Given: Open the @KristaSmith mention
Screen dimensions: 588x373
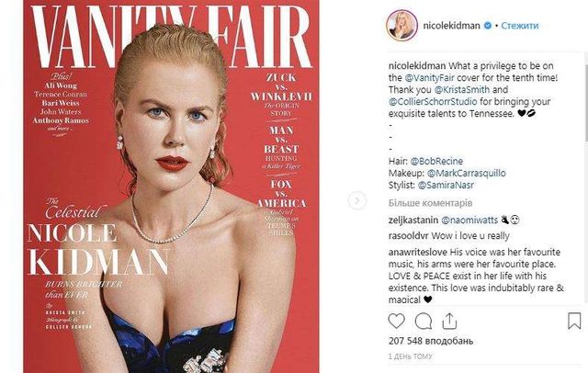Looking at the screenshot, I should coord(461,90).
